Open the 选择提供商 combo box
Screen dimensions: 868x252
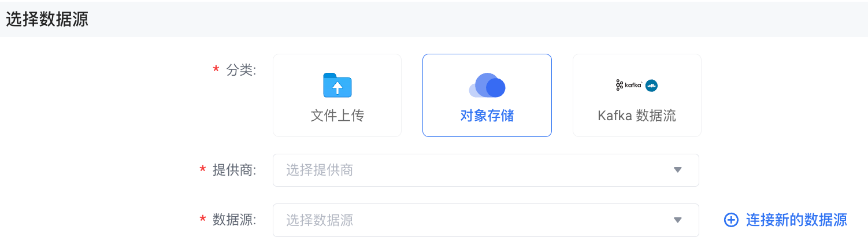(474, 170)
